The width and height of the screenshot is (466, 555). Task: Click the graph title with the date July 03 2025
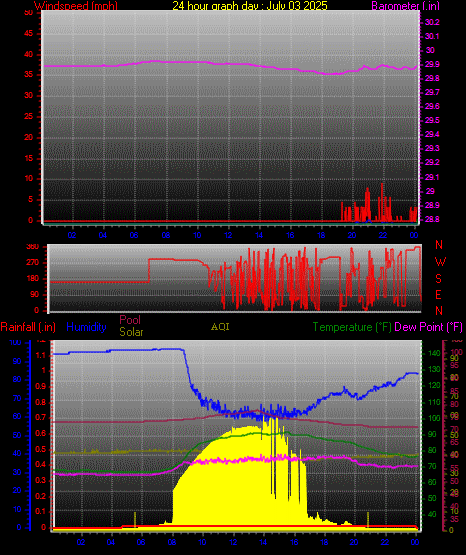coord(250,5)
